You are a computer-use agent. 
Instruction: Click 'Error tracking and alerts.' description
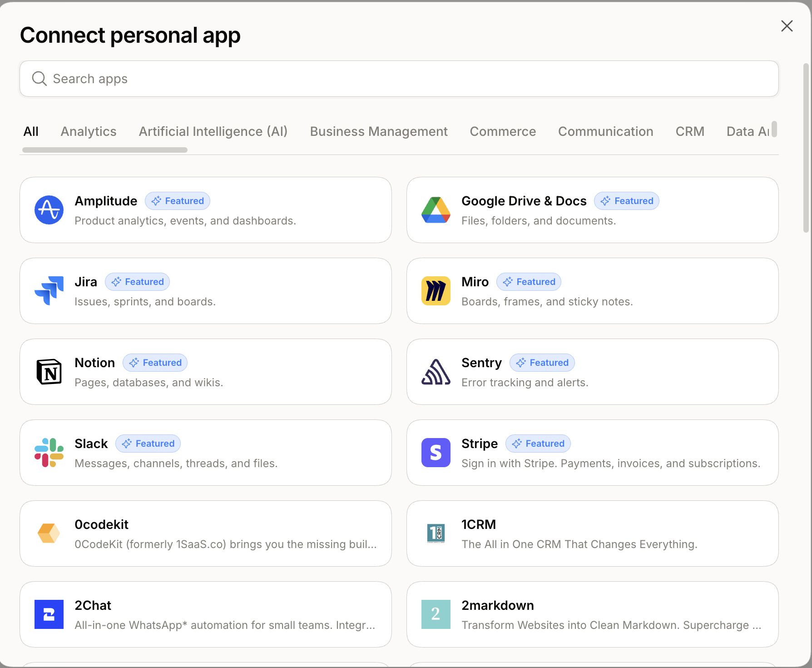coord(525,383)
